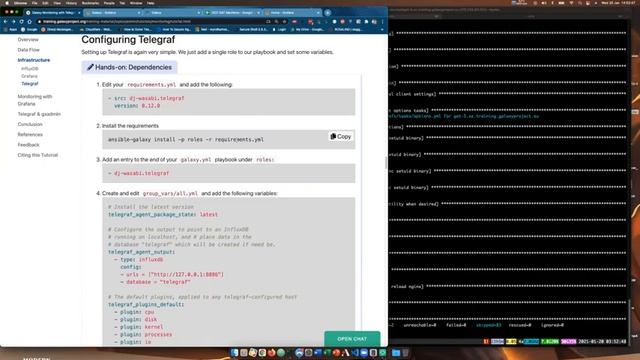
Task: Click the galaxy.yml inline code
Action: point(196,160)
